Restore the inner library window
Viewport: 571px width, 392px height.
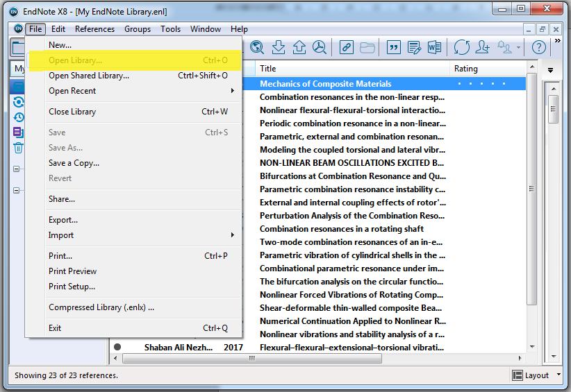[543, 29]
